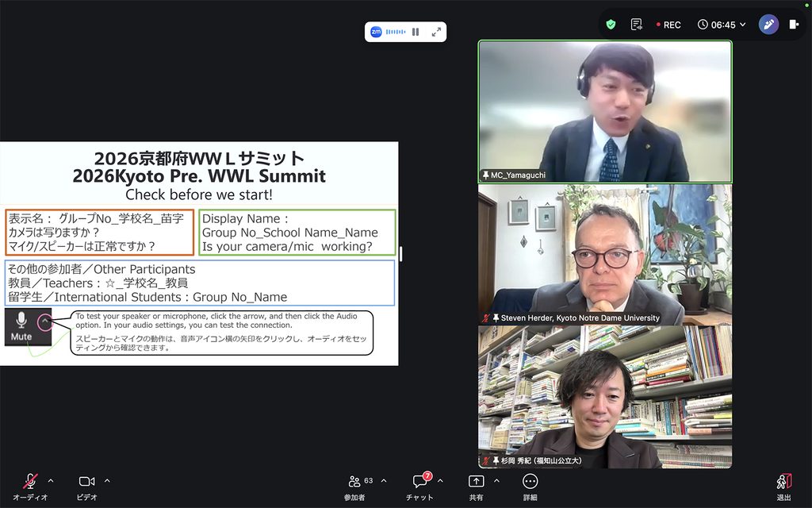Expand the mini floating control to fullscreen
812x508 pixels.
437,32
